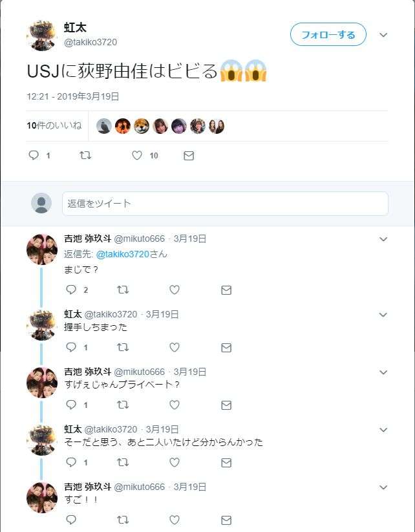Click the 返信をツイート reply field

(x=226, y=204)
